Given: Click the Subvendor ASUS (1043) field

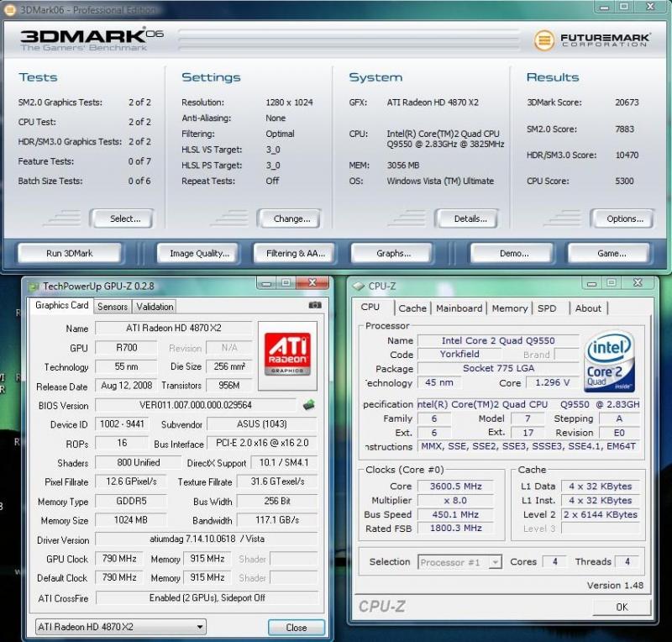Looking at the screenshot, I should [262, 424].
